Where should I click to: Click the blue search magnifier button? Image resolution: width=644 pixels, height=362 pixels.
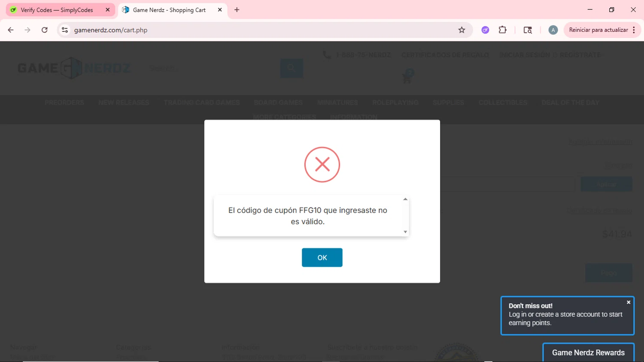[x=292, y=68]
